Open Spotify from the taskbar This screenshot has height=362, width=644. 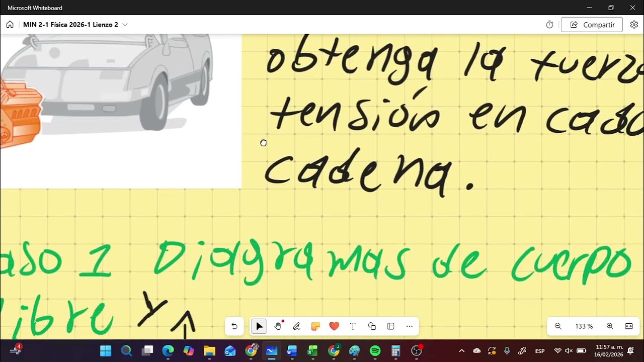(x=375, y=351)
